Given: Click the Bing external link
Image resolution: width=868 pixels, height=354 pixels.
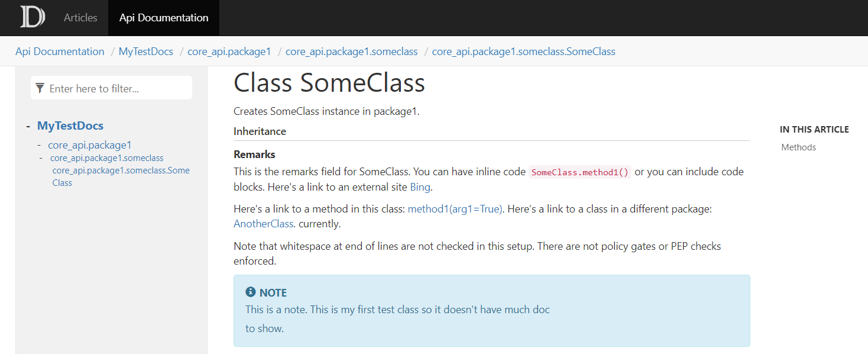Looking at the screenshot, I should pos(420,187).
